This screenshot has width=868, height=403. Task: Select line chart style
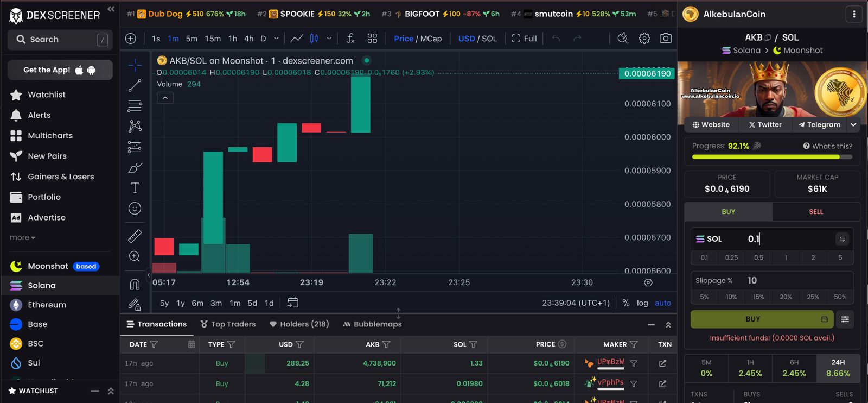(296, 39)
